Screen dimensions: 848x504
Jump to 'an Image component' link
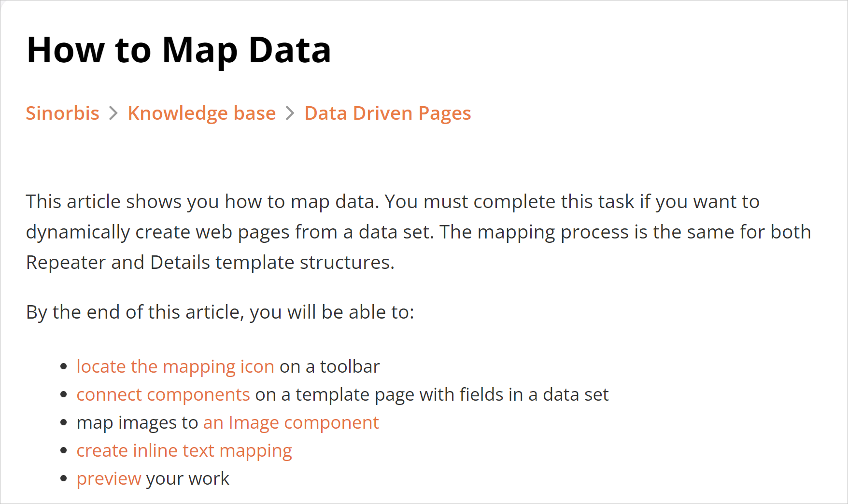(291, 423)
